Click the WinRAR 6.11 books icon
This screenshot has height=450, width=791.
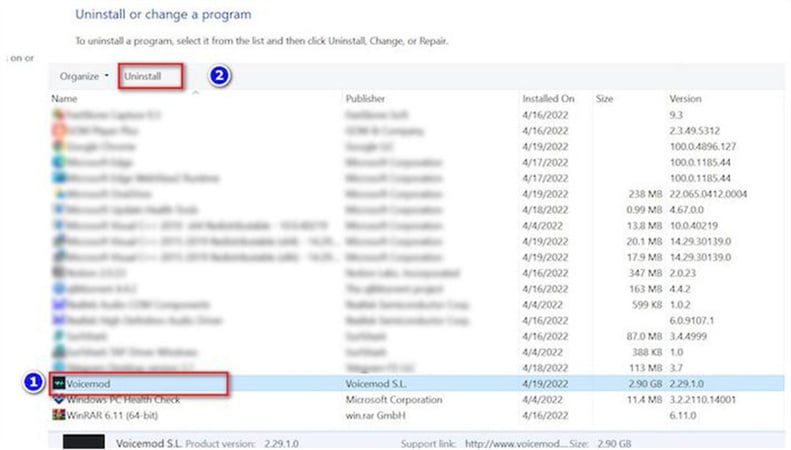(x=59, y=415)
